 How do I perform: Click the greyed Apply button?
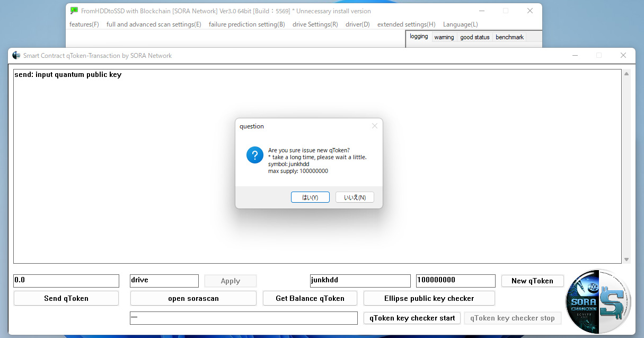[x=231, y=281]
